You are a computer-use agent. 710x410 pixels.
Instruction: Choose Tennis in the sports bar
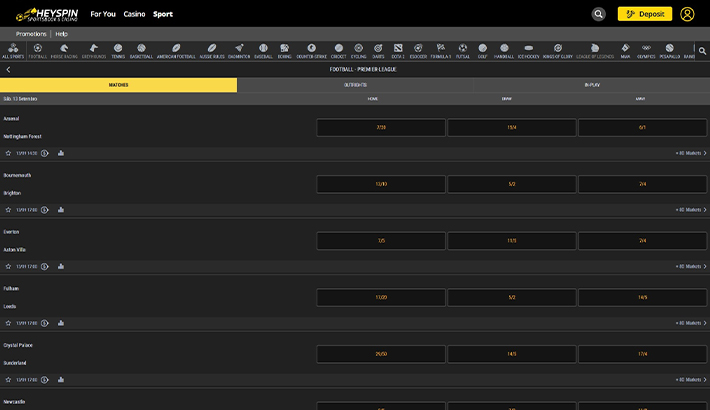[x=118, y=50]
